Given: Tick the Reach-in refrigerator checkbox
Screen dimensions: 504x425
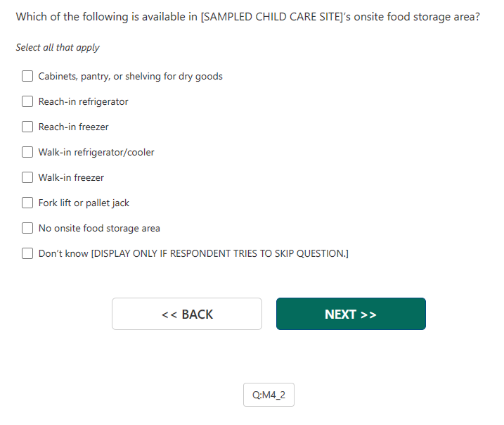Looking at the screenshot, I should pos(27,101).
